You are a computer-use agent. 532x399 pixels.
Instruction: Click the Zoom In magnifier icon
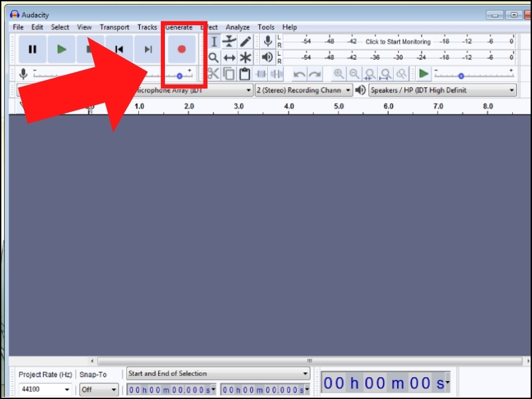(x=339, y=73)
